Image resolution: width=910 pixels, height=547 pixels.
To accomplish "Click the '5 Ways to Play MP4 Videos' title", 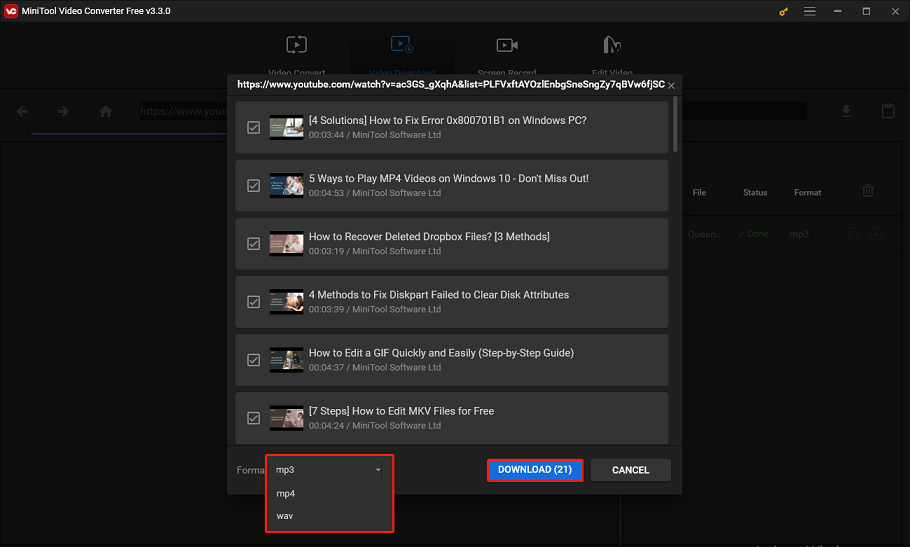I will click(x=449, y=178).
